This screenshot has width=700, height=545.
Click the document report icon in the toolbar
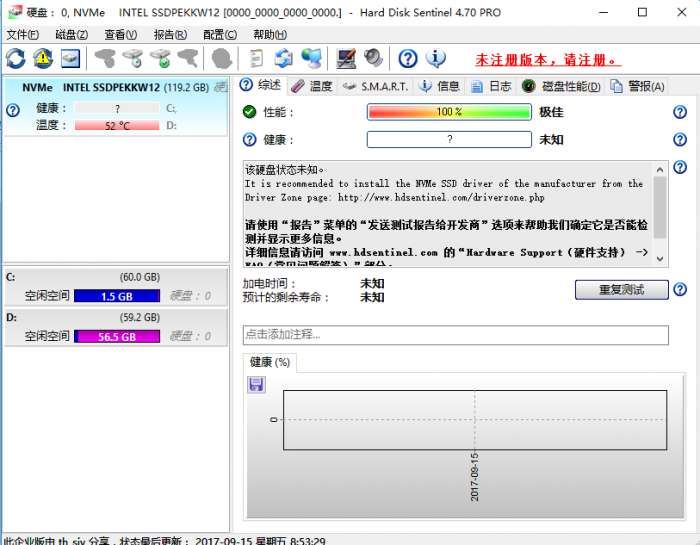coord(257,59)
